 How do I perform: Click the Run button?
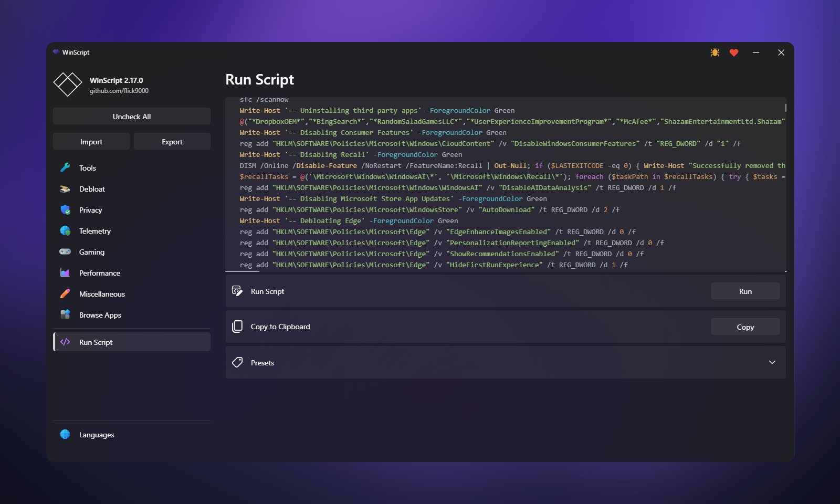745,291
